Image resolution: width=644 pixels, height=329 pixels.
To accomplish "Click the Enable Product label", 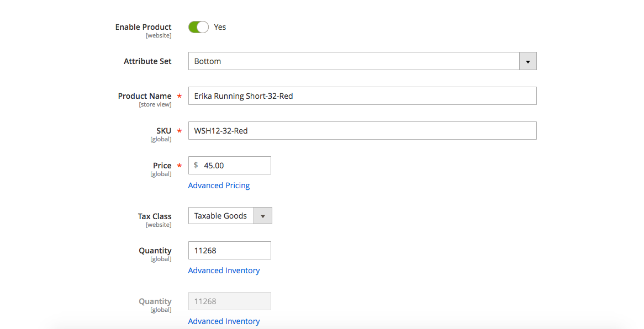I will click(143, 27).
